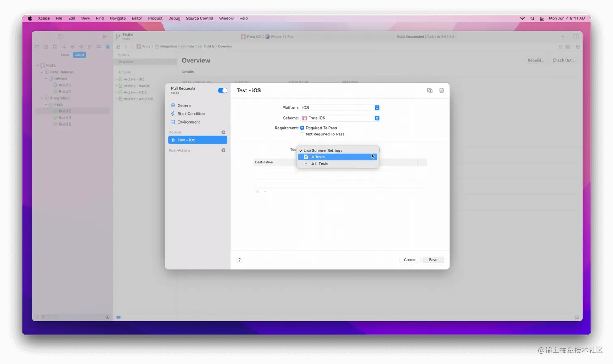This screenshot has height=364, width=613.
Task: Expand the Archive - watchOS action
Action: coord(116,99)
